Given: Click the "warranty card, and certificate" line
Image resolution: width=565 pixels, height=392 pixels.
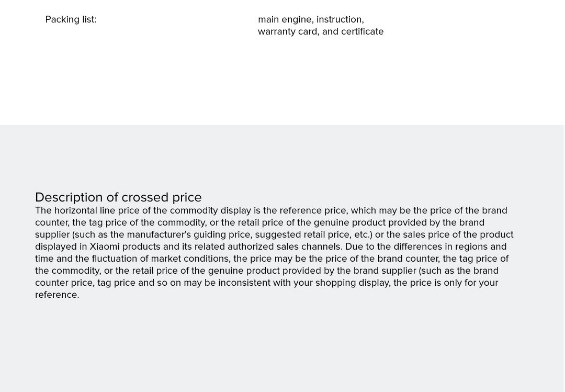Looking at the screenshot, I should [x=320, y=31].
